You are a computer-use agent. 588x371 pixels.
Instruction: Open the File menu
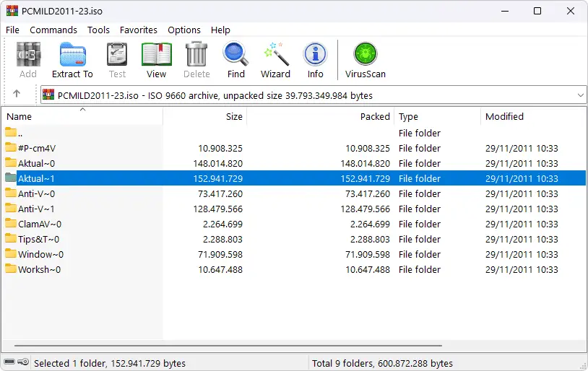click(x=13, y=30)
